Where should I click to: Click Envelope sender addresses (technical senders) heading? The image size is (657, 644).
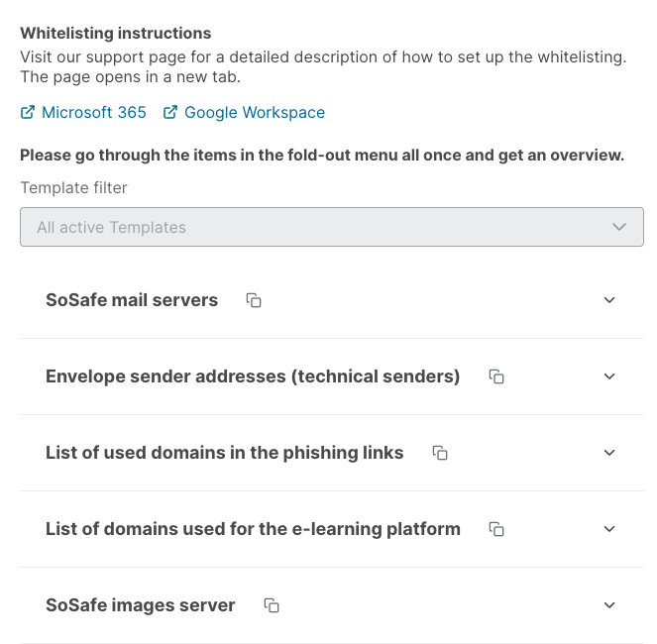pos(253,376)
